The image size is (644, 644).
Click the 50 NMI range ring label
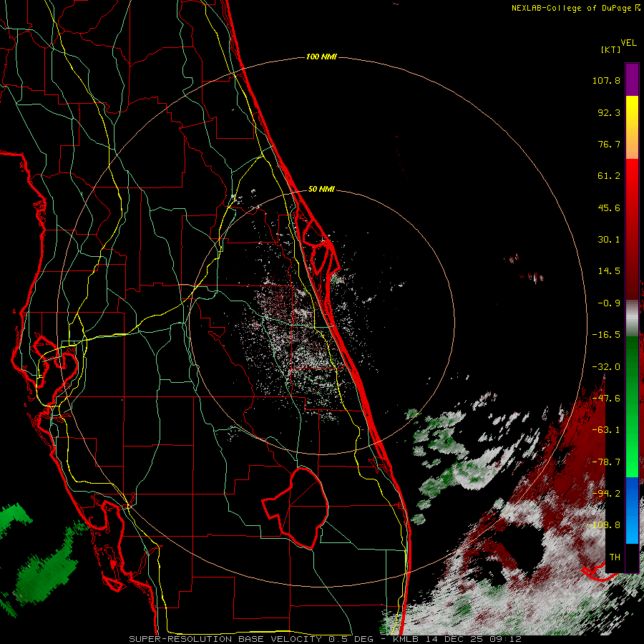point(321,190)
